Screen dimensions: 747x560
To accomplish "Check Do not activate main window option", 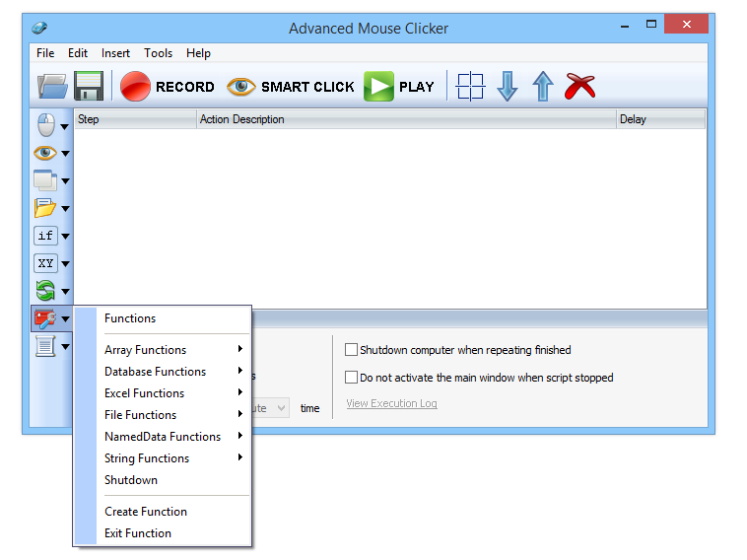I will click(x=351, y=378).
